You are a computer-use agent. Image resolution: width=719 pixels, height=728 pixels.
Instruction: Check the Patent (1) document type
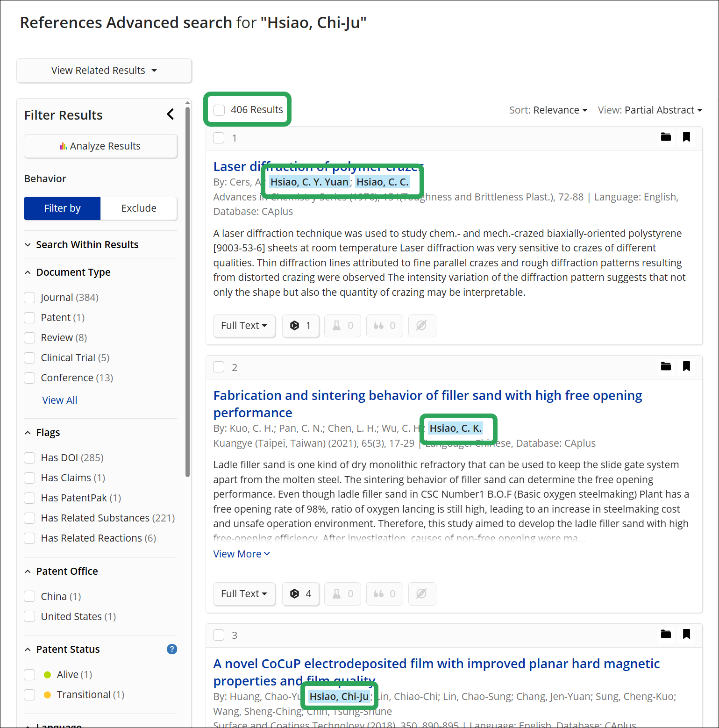pos(29,318)
